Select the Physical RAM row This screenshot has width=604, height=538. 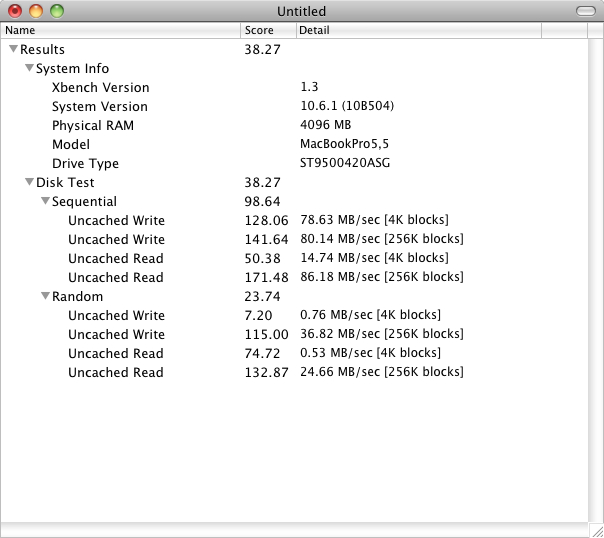click(x=294, y=125)
